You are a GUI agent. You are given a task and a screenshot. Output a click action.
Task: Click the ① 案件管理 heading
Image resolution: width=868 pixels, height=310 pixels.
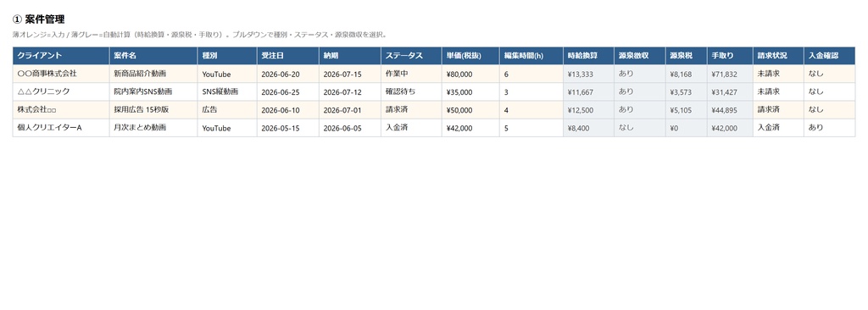coord(39,19)
